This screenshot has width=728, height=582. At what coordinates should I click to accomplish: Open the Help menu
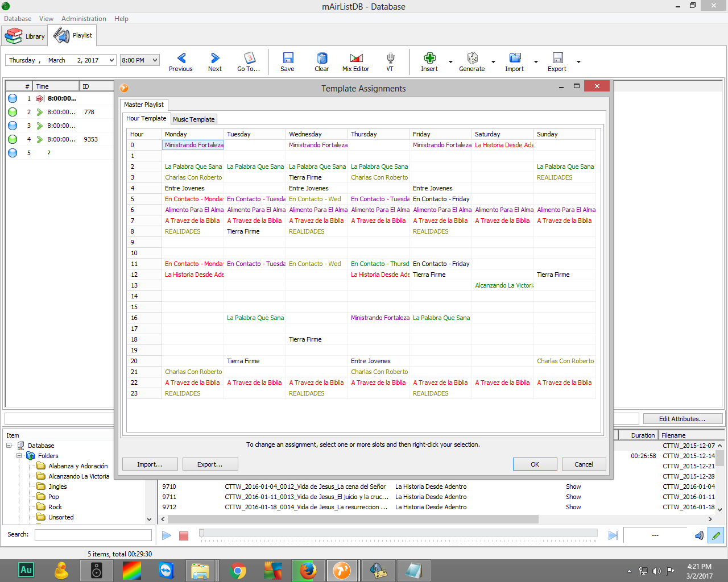point(121,19)
